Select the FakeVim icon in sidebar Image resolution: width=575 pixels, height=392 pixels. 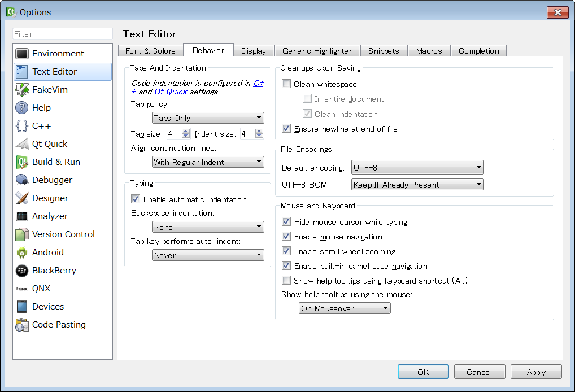pos(22,90)
